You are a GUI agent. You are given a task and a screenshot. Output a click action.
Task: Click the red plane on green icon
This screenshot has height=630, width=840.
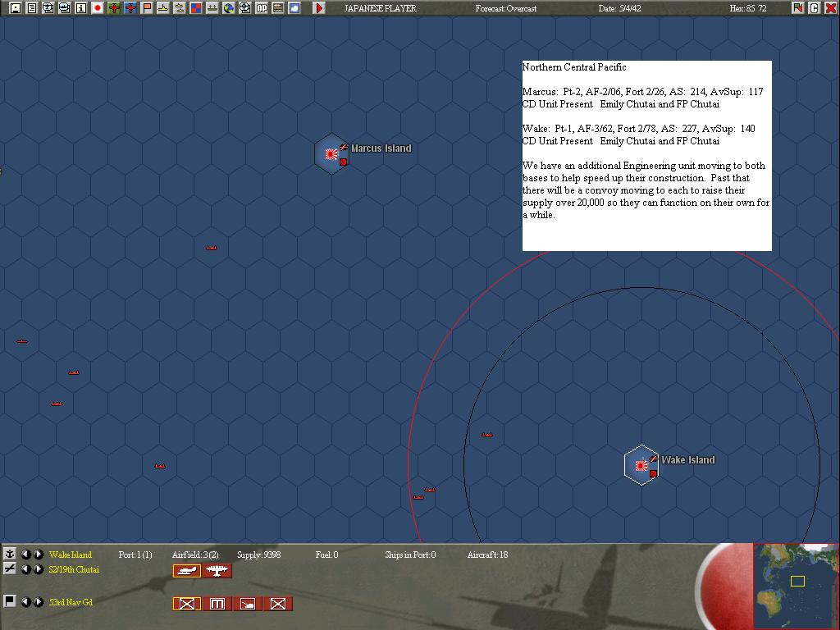tap(113, 8)
